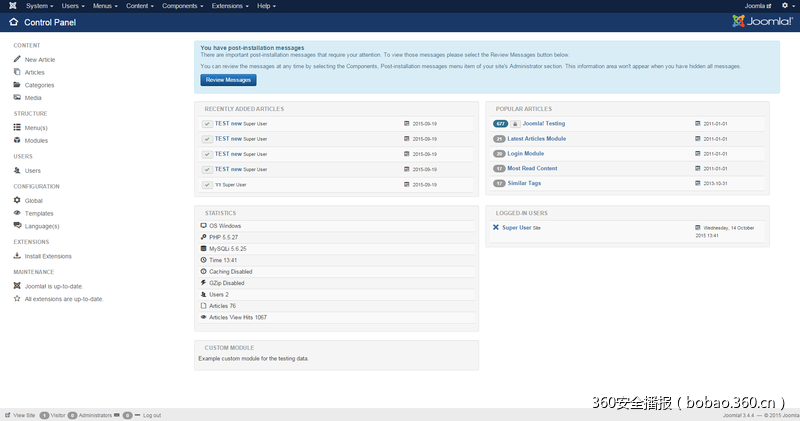Viewport: 800px width, 421px height.
Task: Click the Media image icon in sidebar
Action: click(17, 98)
